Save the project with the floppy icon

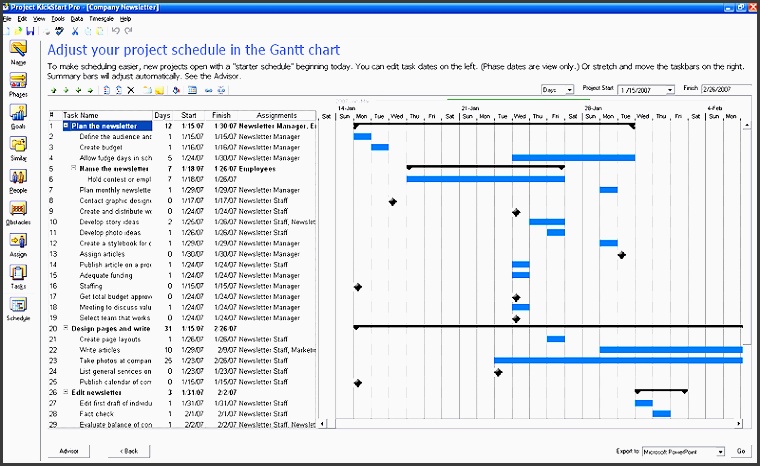pos(30,31)
